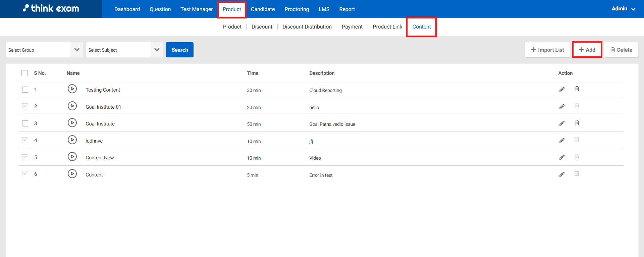Image resolution: width=644 pixels, height=257 pixels.
Task: Check the box for row 1
Action: tap(25, 90)
